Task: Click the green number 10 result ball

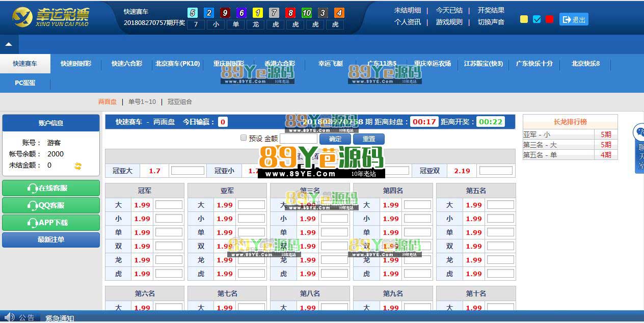Action: pyautogui.click(x=307, y=13)
